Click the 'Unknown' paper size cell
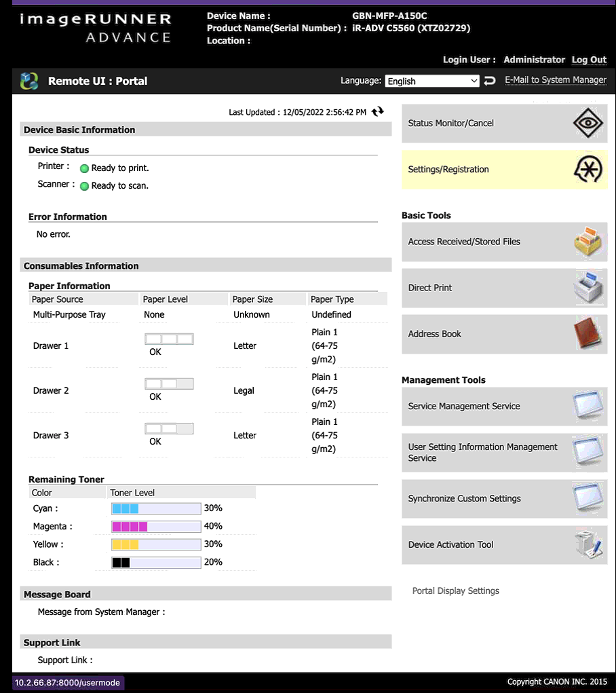Viewport: 616px width, 693px height. coord(252,315)
